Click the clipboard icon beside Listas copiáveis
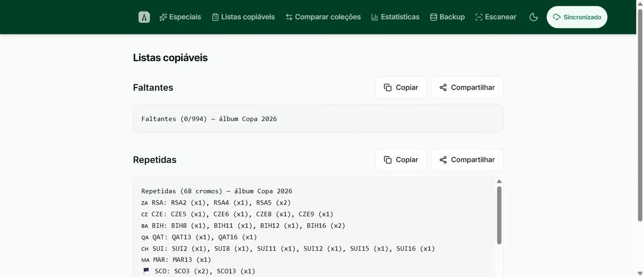 click(215, 17)
